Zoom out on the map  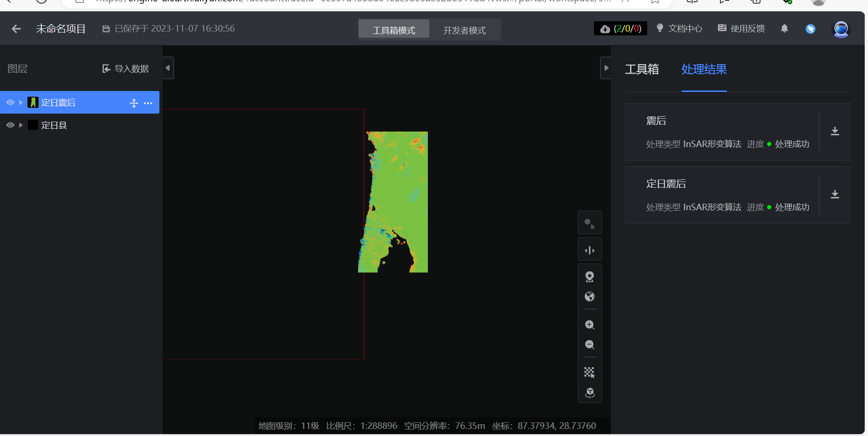click(x=590, y=345)
